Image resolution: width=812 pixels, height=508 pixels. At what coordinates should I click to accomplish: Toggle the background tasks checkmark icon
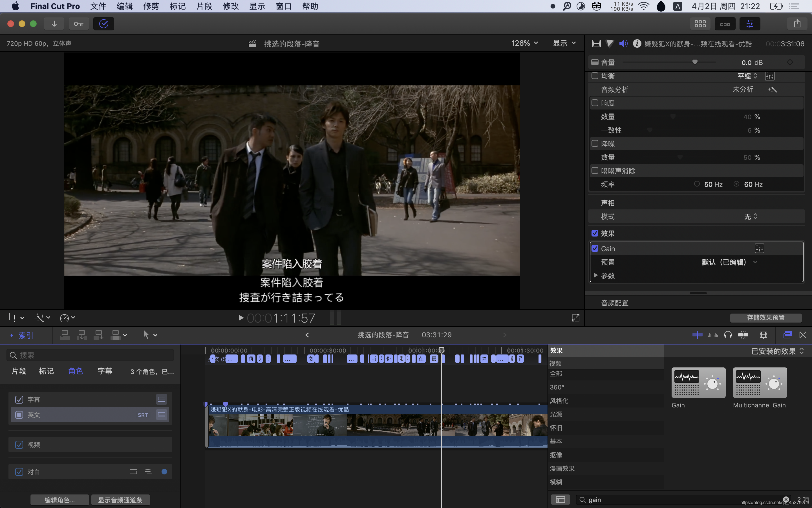104,24
